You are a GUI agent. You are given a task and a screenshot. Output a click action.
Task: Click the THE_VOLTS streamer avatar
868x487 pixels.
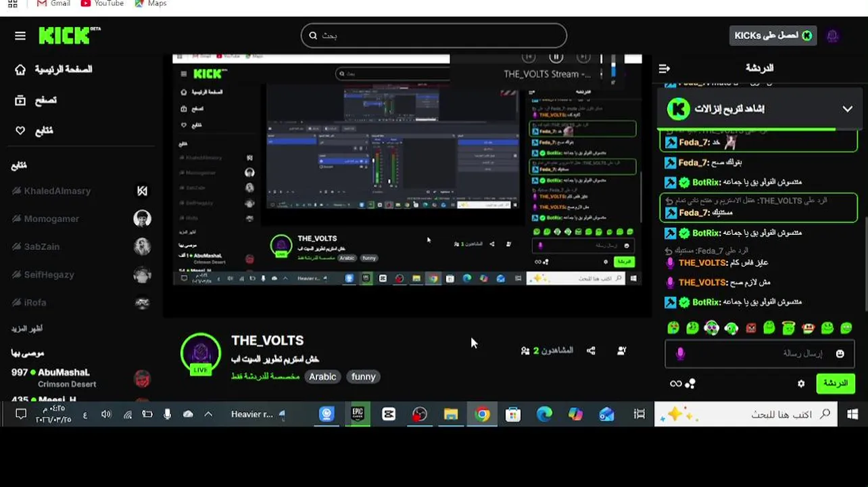pos(200,354)
